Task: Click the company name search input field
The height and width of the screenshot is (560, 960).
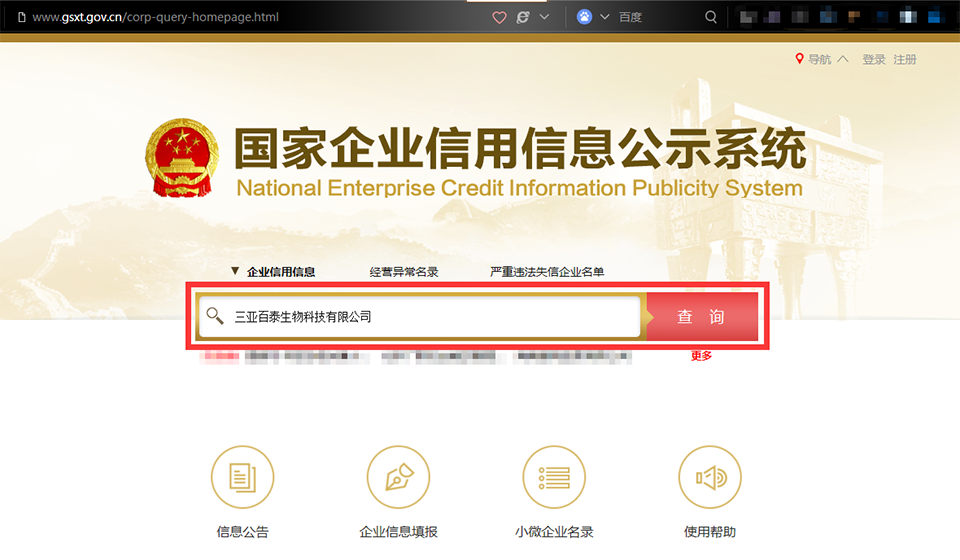Action: tap(419, 316)
